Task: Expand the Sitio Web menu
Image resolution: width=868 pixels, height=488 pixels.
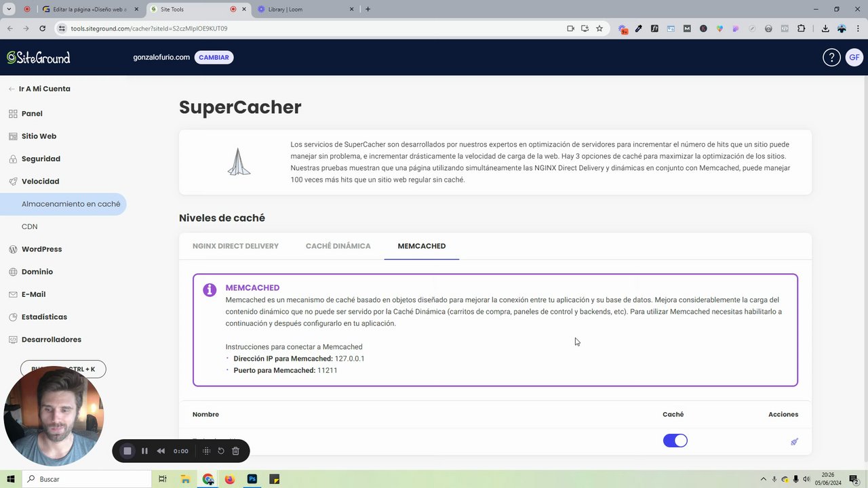Action: pos(39,136)
